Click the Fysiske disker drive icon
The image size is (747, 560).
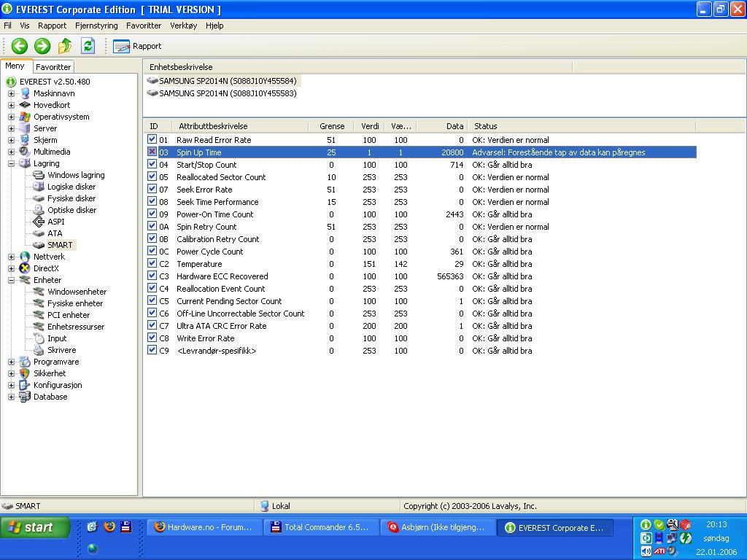coord(39,198)
